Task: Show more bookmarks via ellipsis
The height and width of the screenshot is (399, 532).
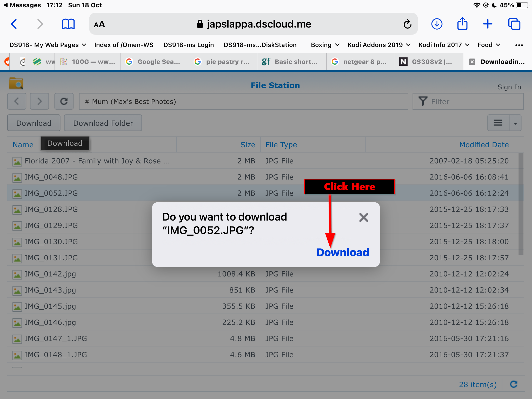Action: pyautogui.click(x=519, y=45)
